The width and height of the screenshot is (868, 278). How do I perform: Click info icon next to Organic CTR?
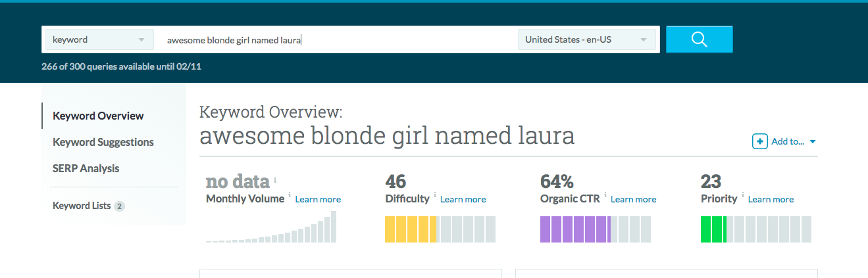(x=605, y=195)
